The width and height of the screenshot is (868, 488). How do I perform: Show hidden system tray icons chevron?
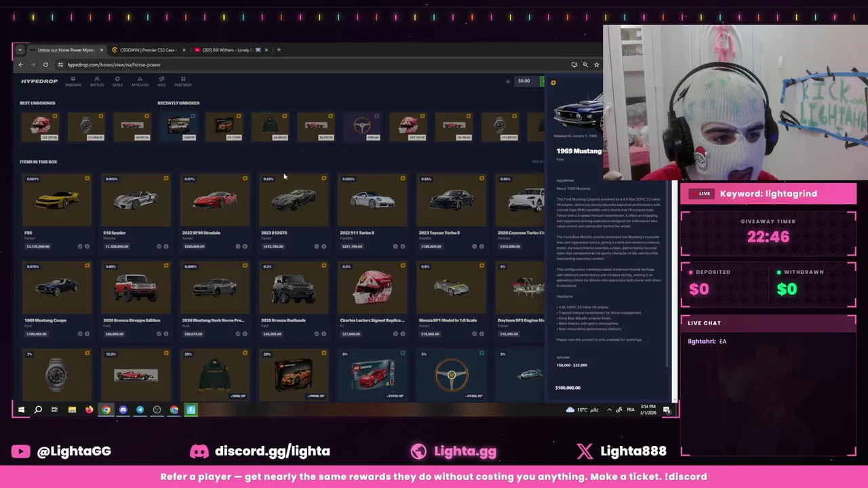click(x=609, y=409)
